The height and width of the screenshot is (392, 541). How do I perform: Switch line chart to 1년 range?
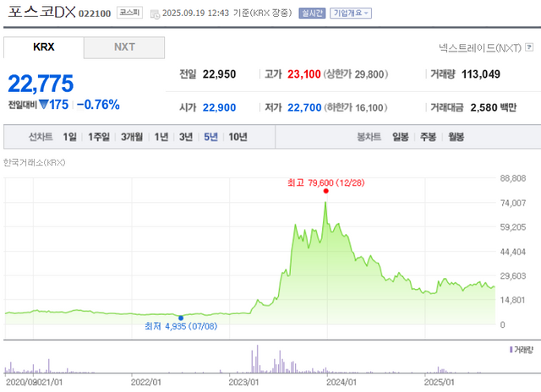(x=161, y=137)
